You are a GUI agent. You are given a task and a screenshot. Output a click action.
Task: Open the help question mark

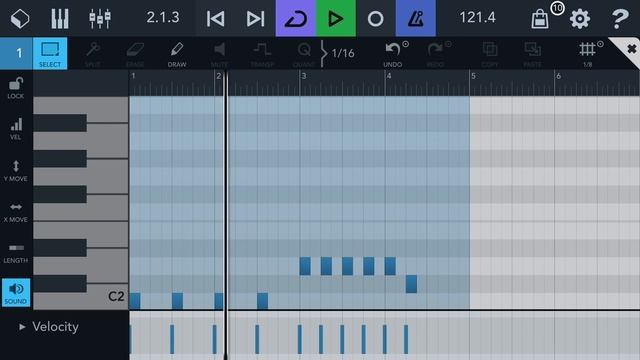click(x=620, y=19)
